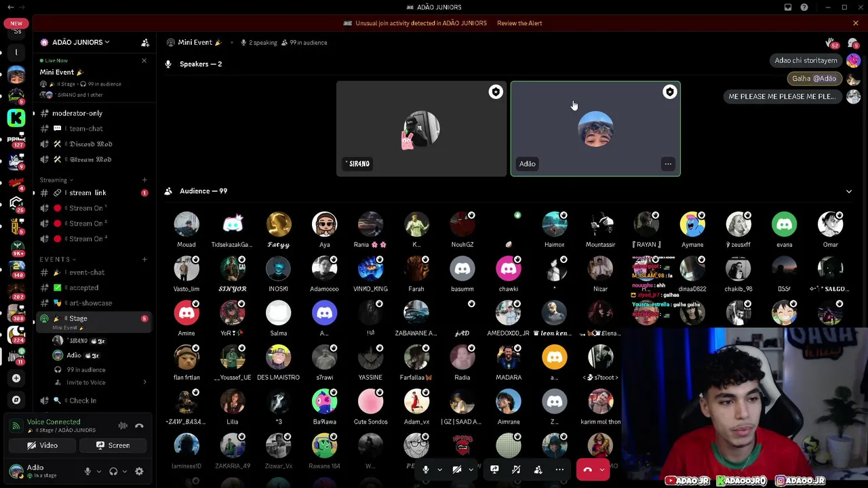Open the art-showcase channel
868x488 pixels.
click(94, 303)
